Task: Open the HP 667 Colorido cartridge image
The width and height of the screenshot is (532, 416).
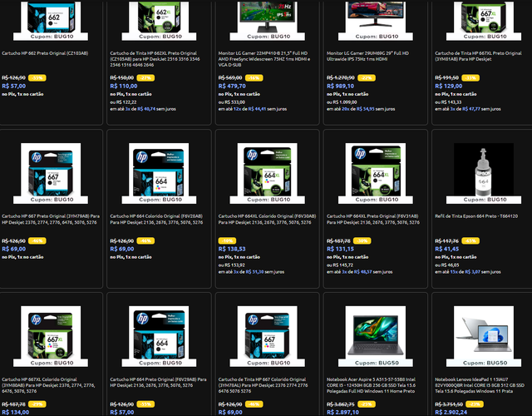Action: pos(267,336)
